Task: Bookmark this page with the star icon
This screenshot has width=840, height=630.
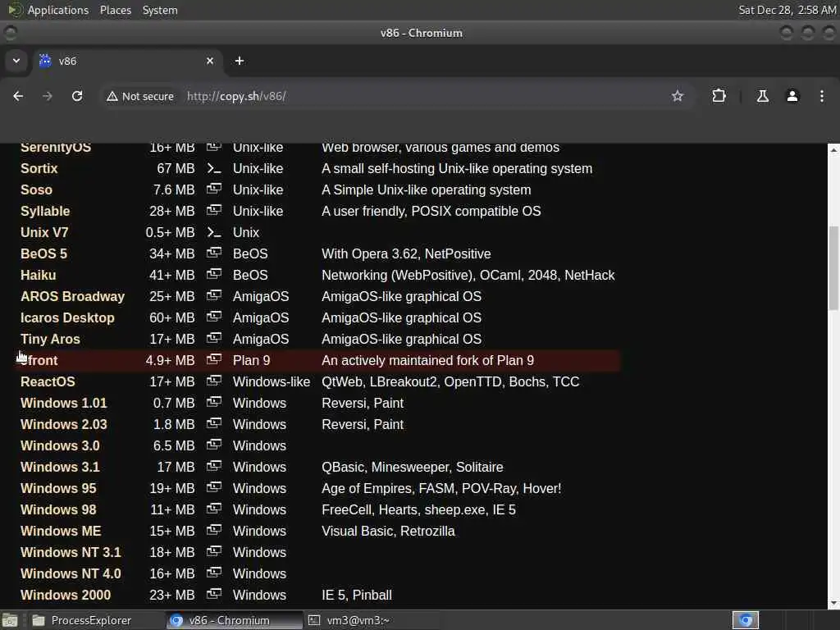Action: tap(677, 96)
